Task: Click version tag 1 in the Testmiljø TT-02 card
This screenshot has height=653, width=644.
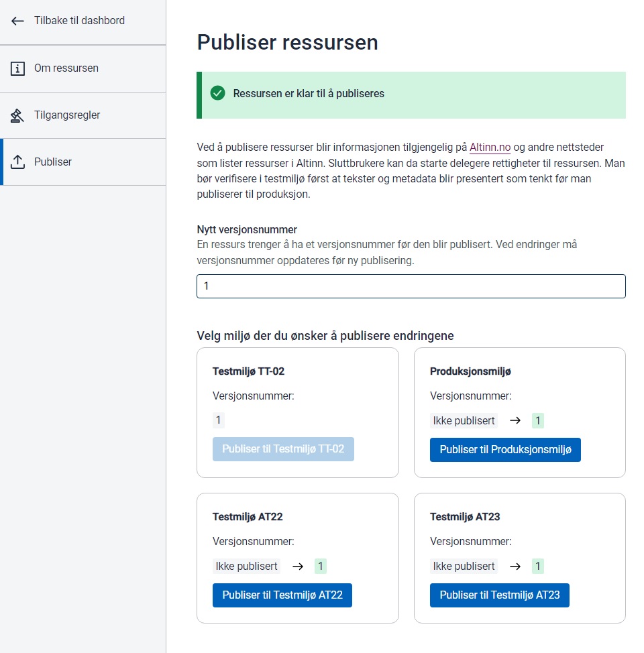Action: pos(218,421)
